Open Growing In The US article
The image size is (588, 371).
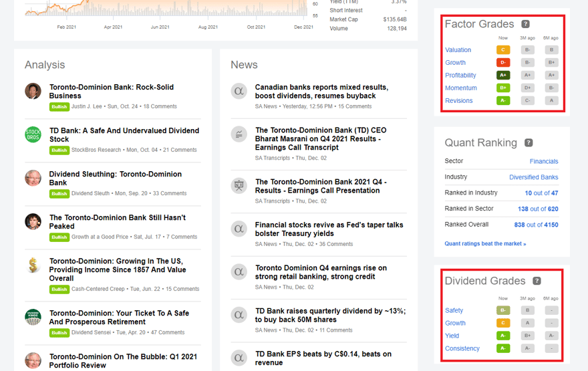point(118,269)
